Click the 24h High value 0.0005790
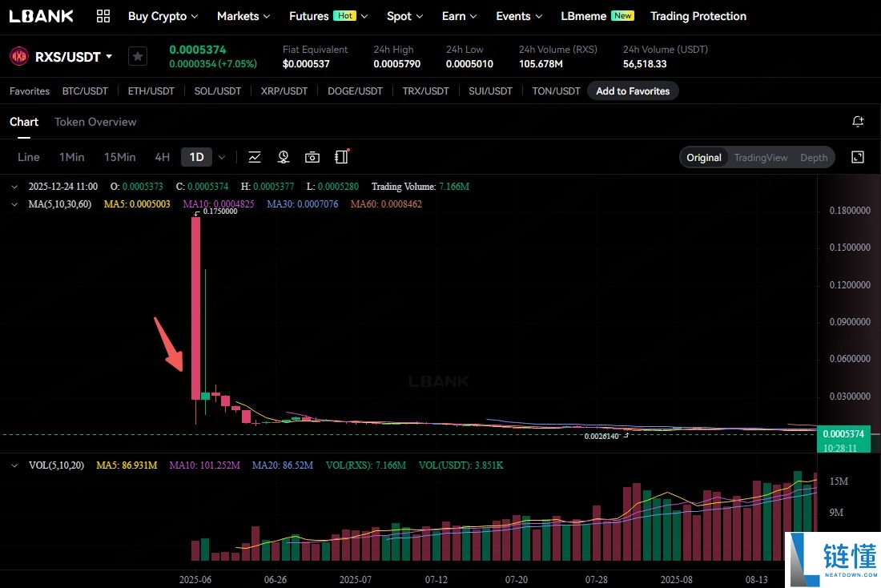The width and height of the screenshot is (881, 588). pyautogui.click(x=396, y=64)
